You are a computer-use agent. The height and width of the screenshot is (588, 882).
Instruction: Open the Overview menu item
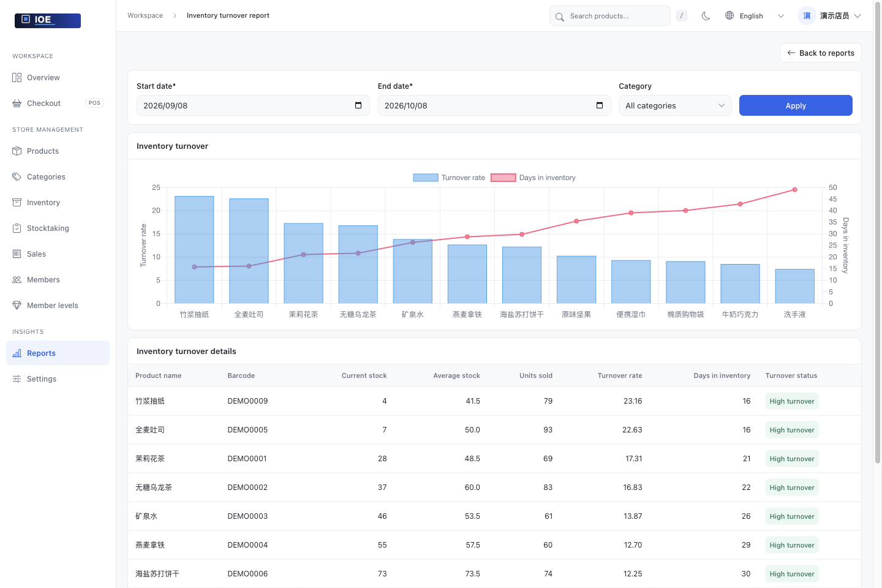coord(58,78)
